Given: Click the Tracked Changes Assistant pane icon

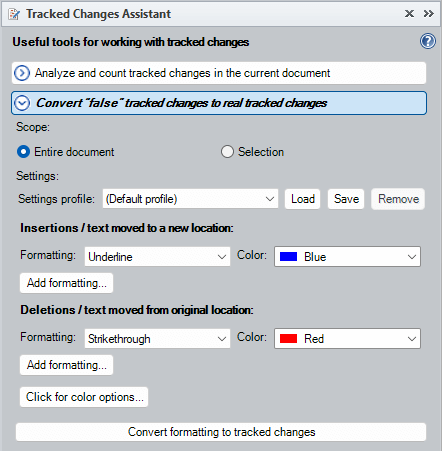Looking at the screenshot, I should pos(14,14).
